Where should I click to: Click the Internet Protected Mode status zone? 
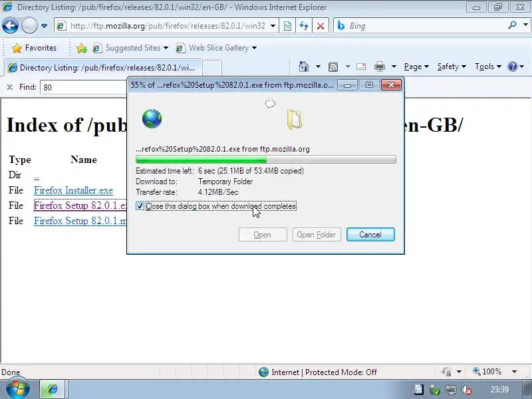318,372
